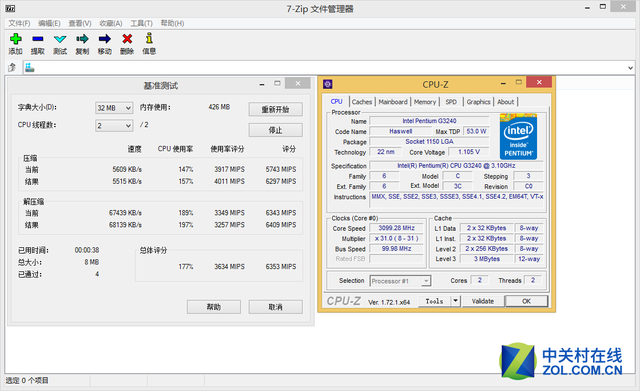The image size is (640, 391).
Task: Click the Add (添加) green plus icon
Action: (x=16, y=39)
